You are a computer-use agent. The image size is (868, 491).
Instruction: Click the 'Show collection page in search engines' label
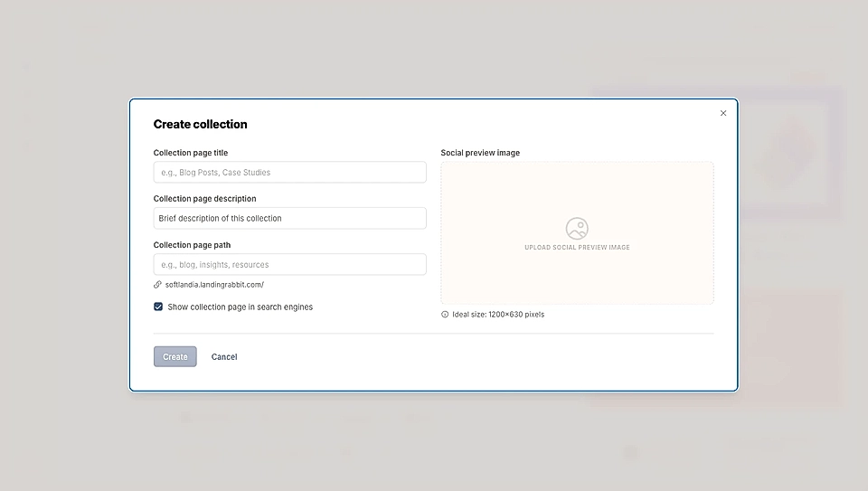coord(240,307)
